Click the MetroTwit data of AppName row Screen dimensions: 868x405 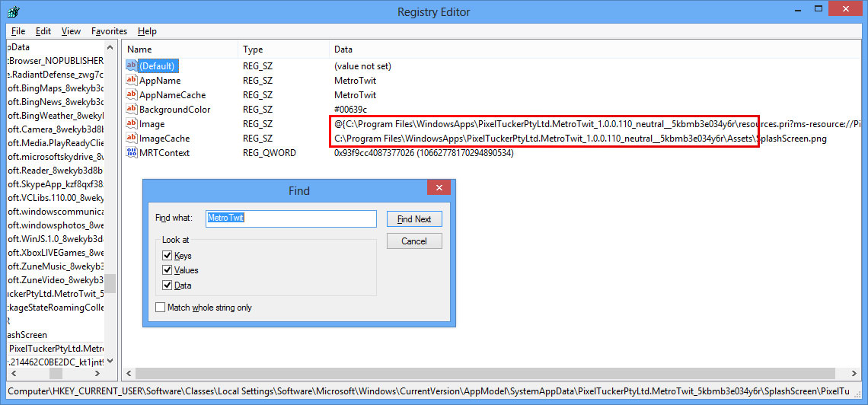[355, 80]
